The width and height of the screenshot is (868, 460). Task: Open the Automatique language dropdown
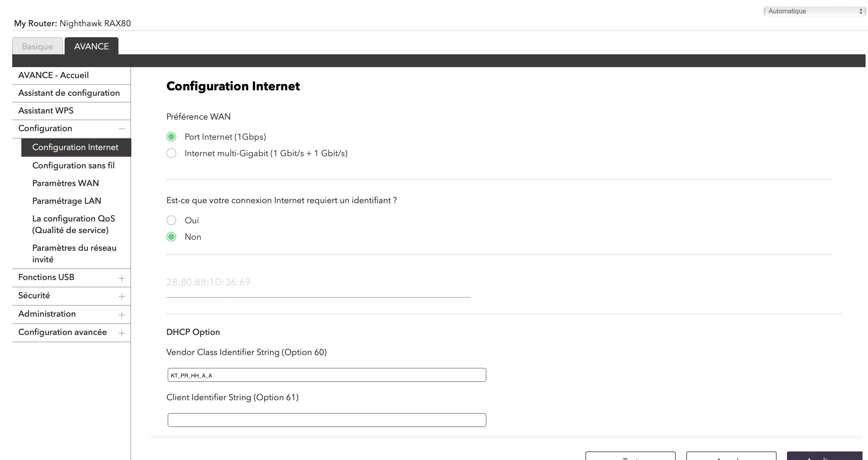[813, 11]
